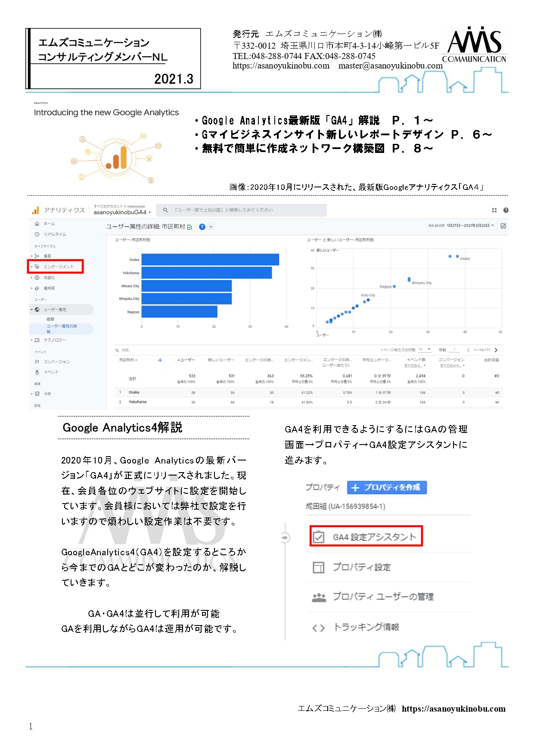Go to previous table page arrow
The width and height of the screenshot is (534, 756).
(x=468, y=350)
